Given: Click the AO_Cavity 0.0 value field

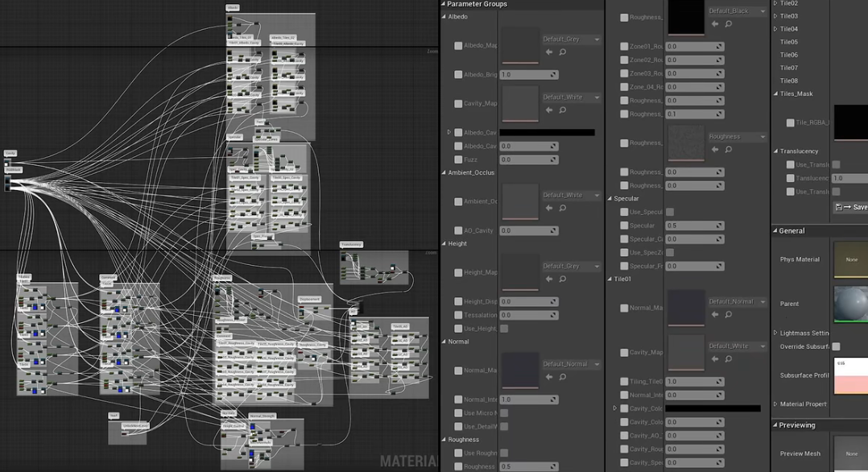Looking at the screenshot, I should pyautogui.click(x=529, y=231).
